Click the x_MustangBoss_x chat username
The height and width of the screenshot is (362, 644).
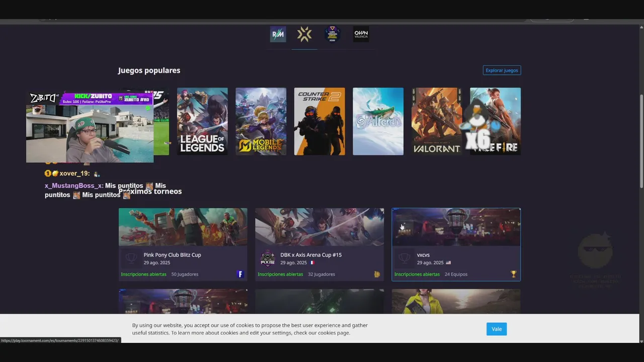tap(73, 186)
